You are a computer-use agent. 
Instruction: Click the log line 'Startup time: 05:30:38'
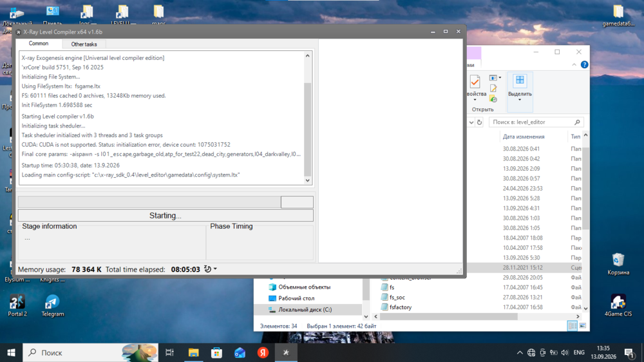pos(71,165)
